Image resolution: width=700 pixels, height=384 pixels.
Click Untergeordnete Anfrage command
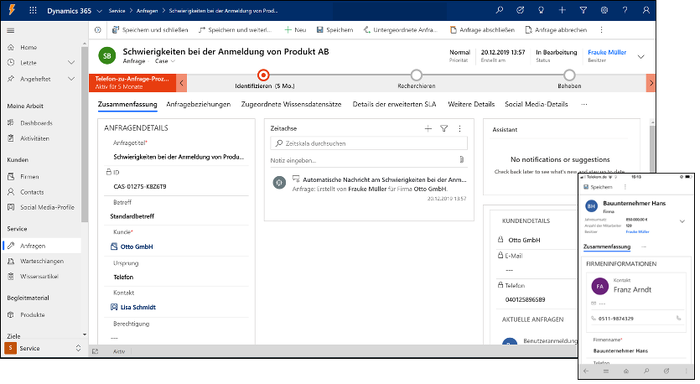400,30
